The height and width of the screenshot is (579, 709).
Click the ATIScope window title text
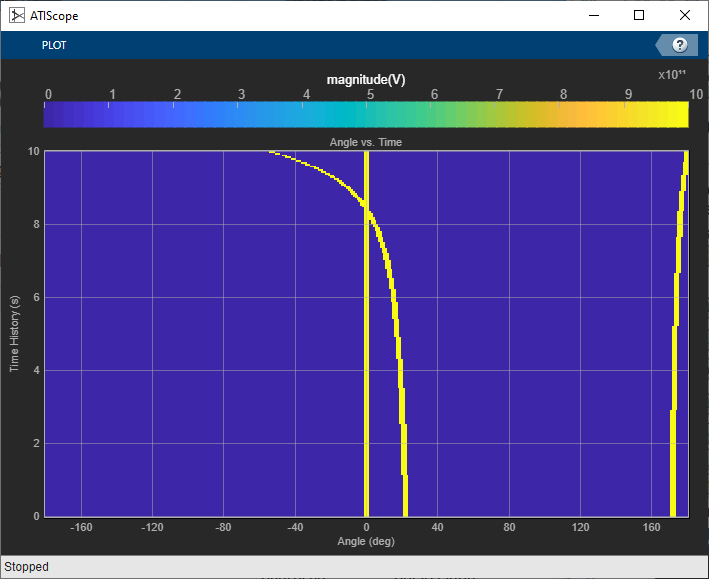click(x=57, y=16)
